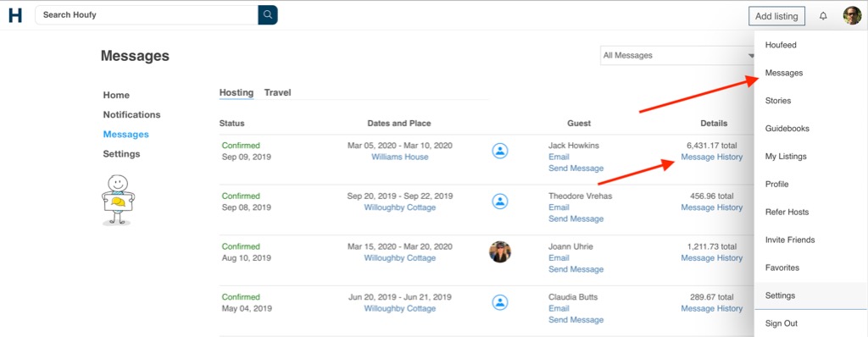Open Willoughby Cottage link for Theodore Vrehas

pos(400,207)
